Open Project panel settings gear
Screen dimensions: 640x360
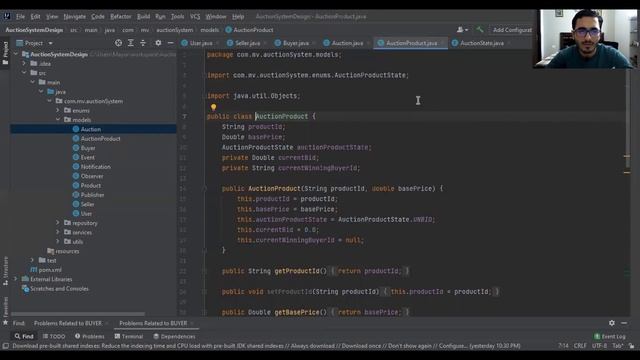tap(158, 43)
